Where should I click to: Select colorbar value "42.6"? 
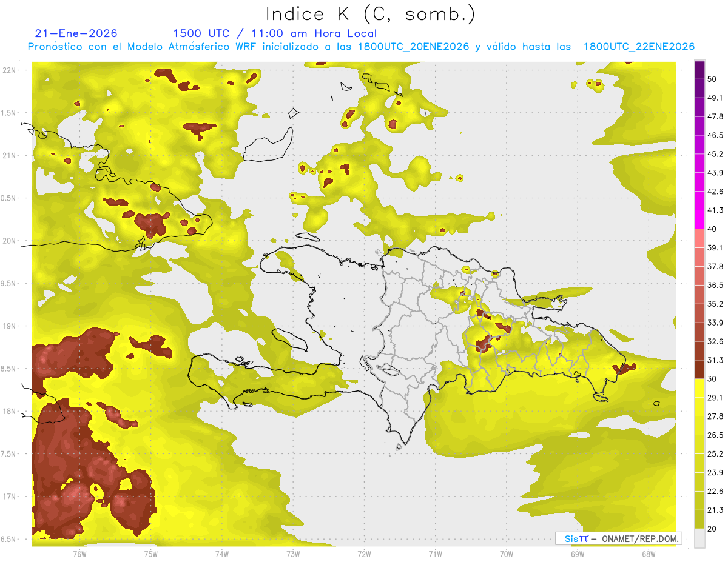point(715,192)
